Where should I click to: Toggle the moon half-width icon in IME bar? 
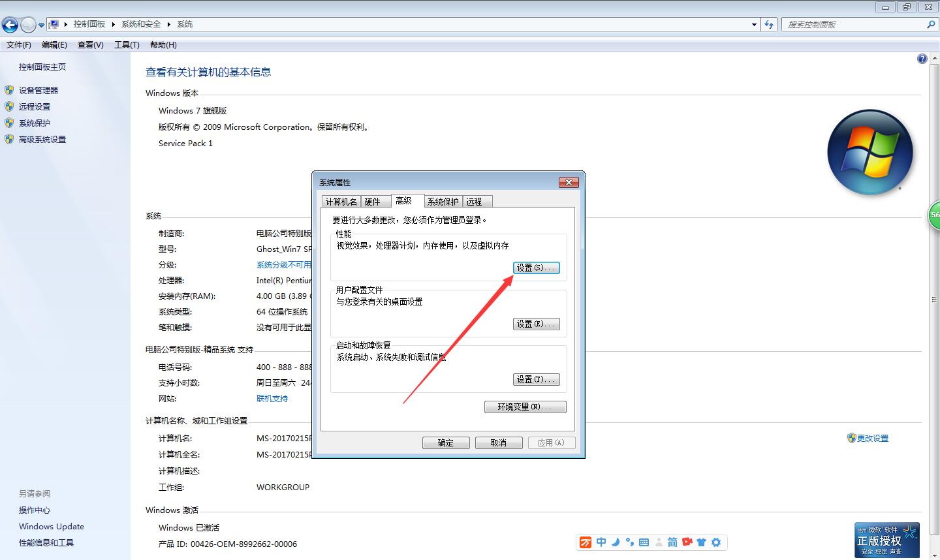point(616,542)
